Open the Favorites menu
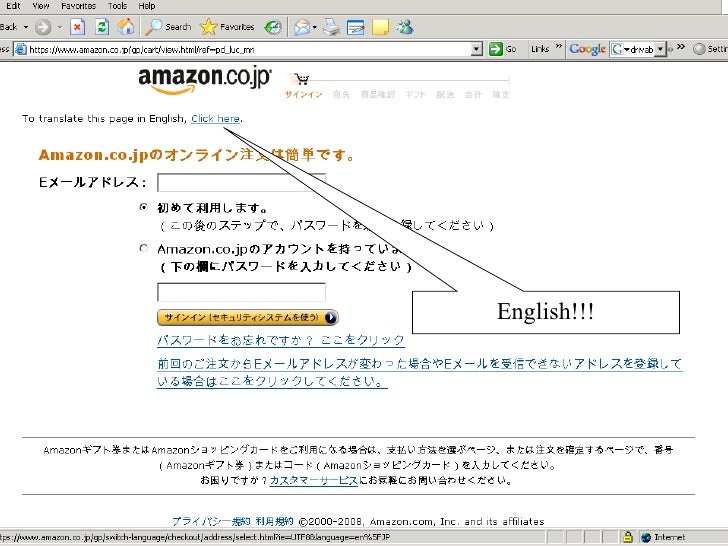Screen dimensions: 728x546 pos(78,6)
